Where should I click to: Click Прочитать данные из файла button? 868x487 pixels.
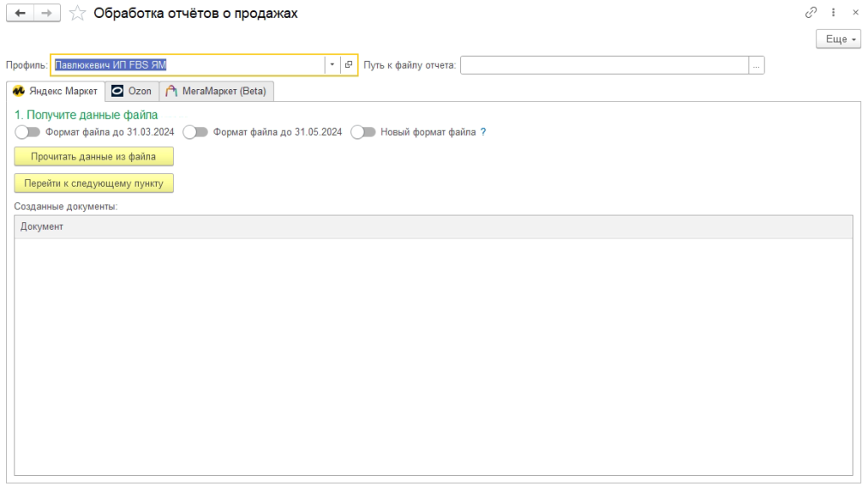pos(93,157)
